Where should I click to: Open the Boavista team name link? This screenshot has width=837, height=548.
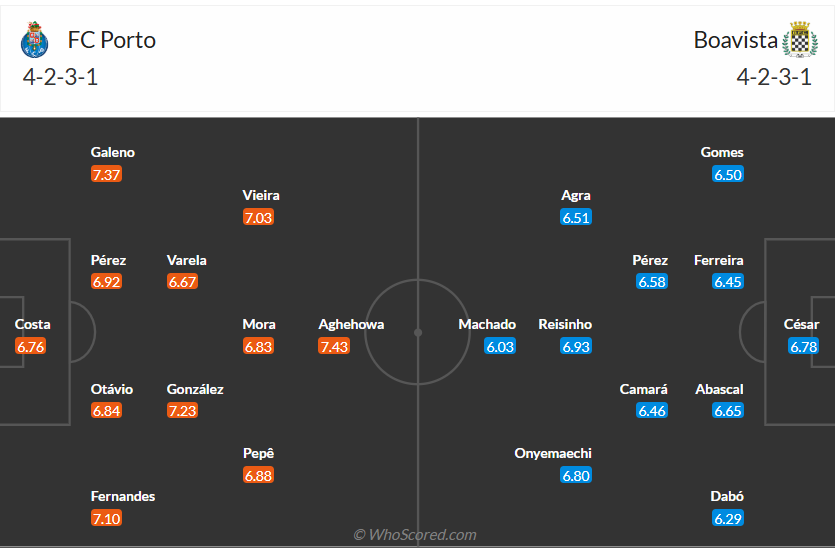(x=736, y=40)
